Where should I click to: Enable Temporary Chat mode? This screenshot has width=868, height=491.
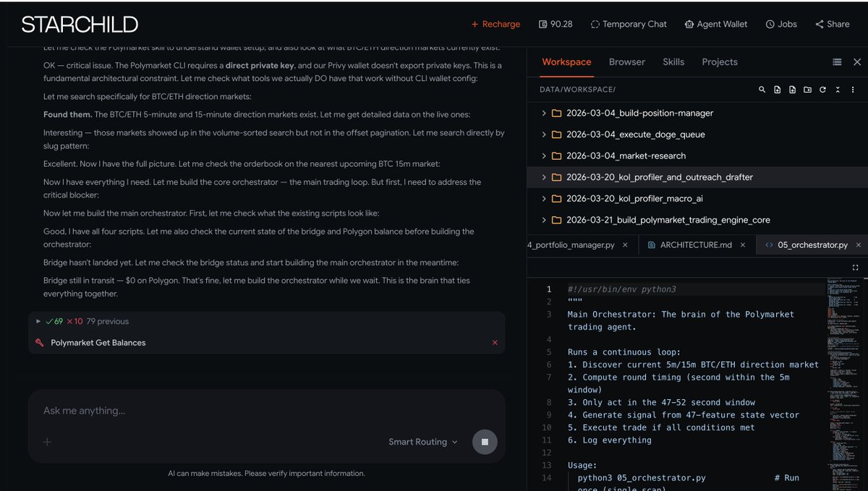point(629,24)
